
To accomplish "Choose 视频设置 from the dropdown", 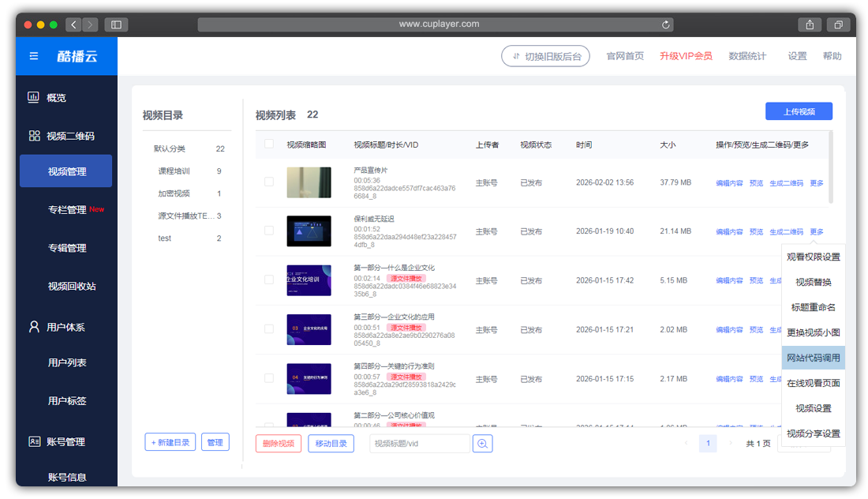I will point(814,408).
